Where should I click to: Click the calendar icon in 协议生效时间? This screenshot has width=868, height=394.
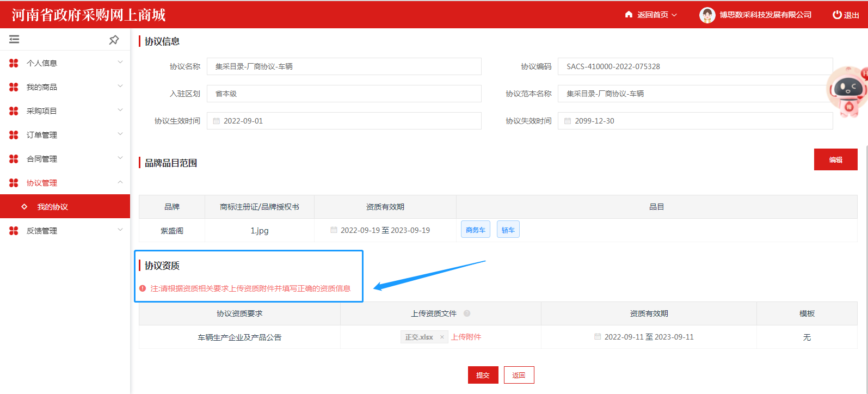[216, 121]
